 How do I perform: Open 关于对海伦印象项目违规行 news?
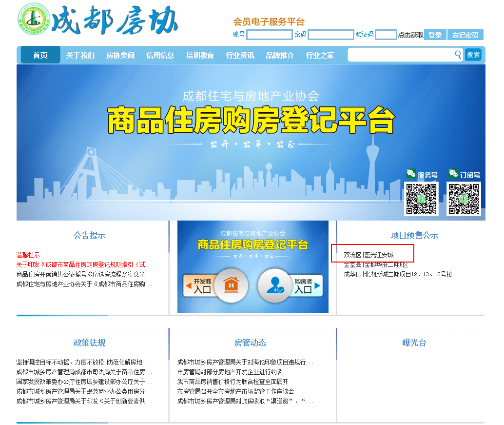coord(245,362)
